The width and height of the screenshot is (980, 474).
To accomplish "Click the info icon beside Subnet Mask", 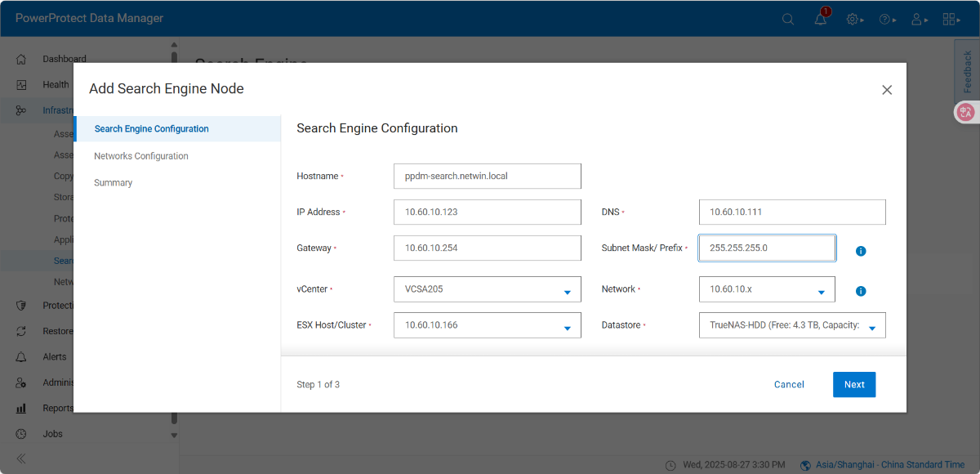I will (x=861, y=251).
